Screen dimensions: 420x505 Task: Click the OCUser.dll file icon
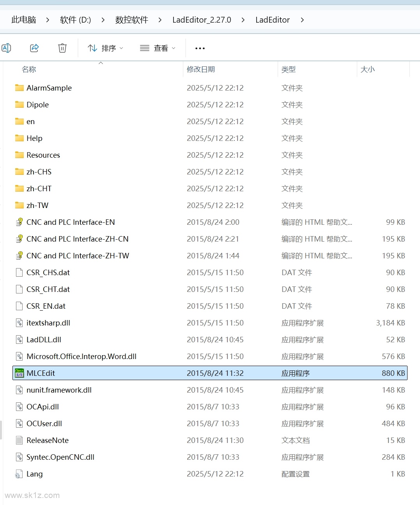tap(19, 423)
